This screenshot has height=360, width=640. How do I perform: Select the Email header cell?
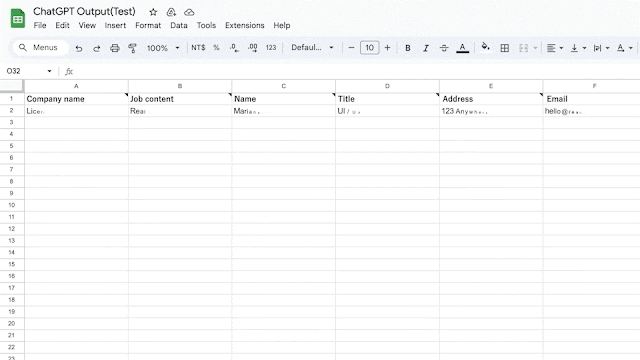pyautogui.click(x=591, y=99)
